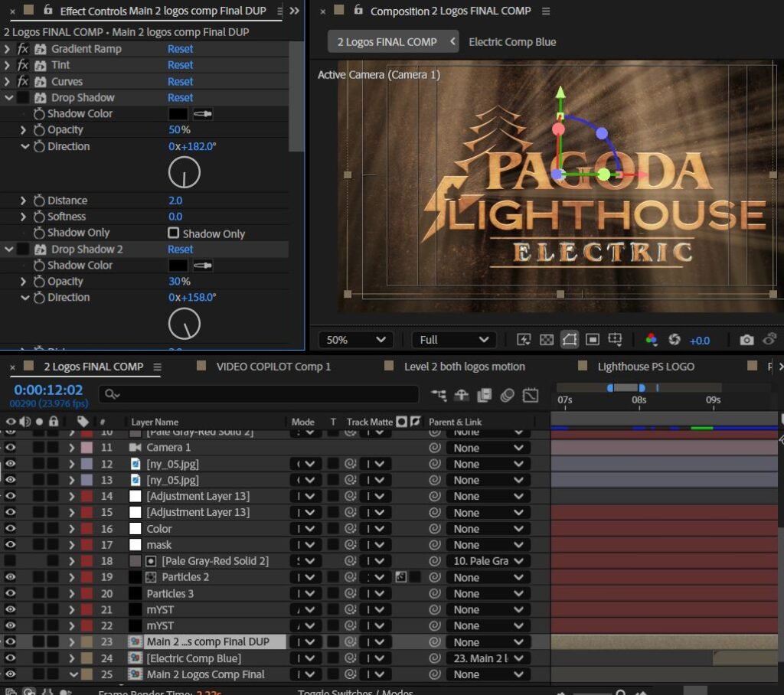Image resolution: width=784 pixels, height=695 pixels.
Task: Take a snapshot with the camera icon
Action: click(x=746, y=340)
